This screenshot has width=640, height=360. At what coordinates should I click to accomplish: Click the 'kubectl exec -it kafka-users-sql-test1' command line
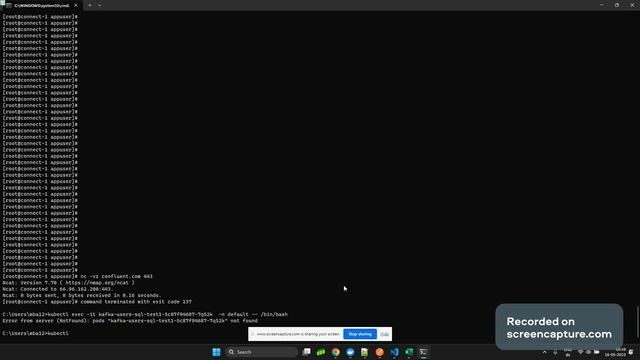point(145,314)
